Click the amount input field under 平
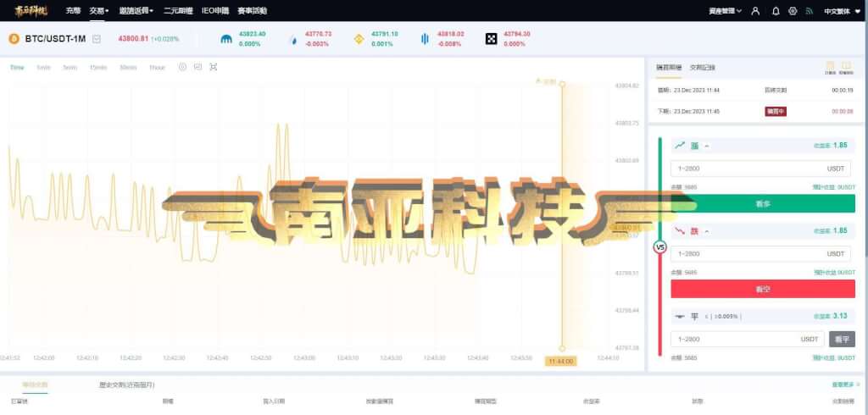 click(x=748, y=339)
